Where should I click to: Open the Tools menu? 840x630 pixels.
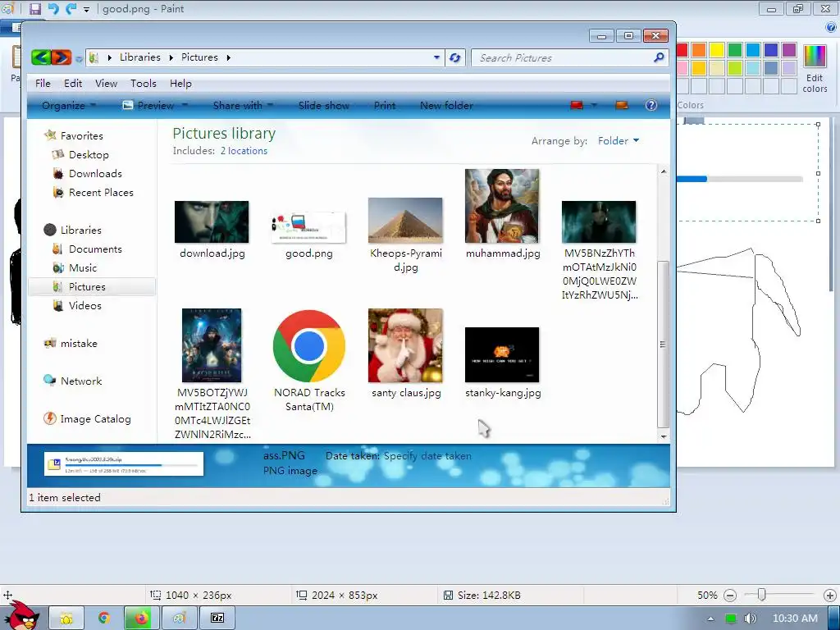tap(143, 84)
